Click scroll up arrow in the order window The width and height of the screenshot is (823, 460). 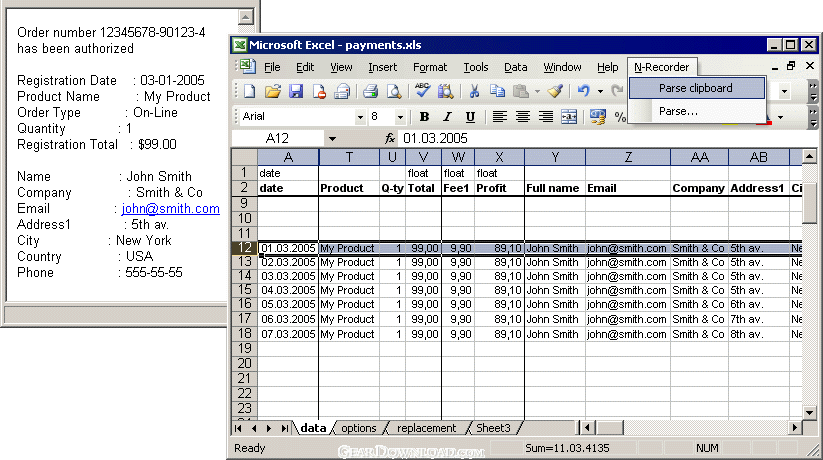246,17
